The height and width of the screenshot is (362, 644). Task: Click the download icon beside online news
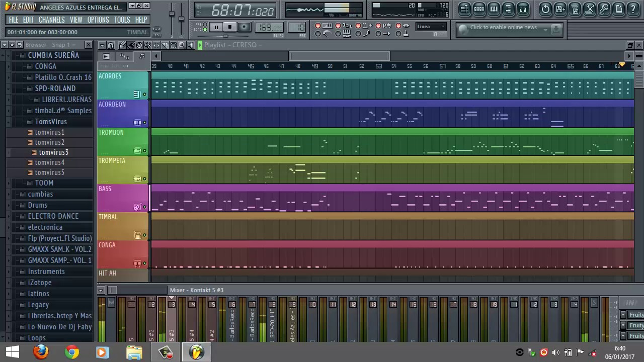click(x=555, y=30)
